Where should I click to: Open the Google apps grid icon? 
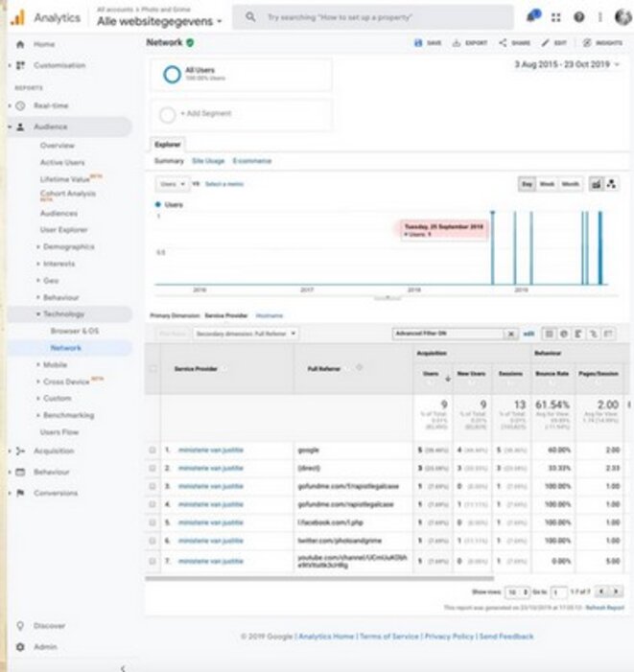click(556, 17)
